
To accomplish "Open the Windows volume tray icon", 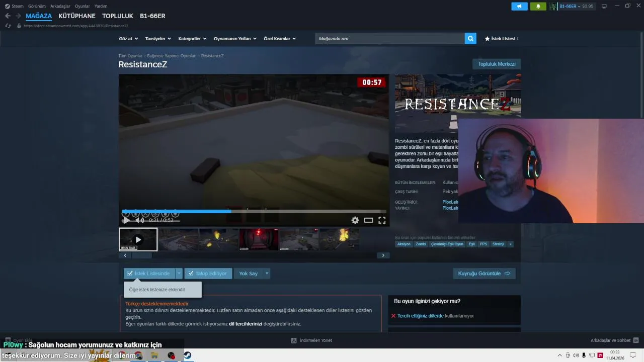I will point(576,355).
